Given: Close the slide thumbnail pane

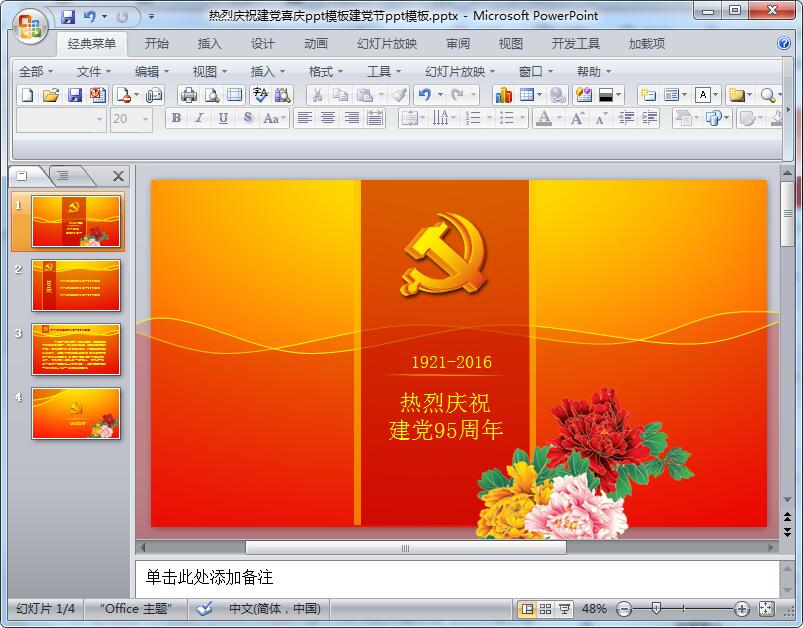Looking at the screenshot, I should click(x=118, y=176).
